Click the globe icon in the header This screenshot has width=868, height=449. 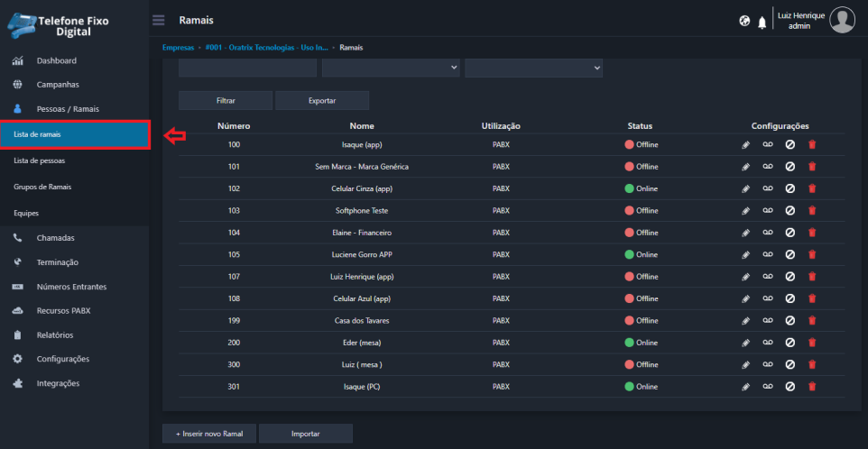click(x=744, y=21)
